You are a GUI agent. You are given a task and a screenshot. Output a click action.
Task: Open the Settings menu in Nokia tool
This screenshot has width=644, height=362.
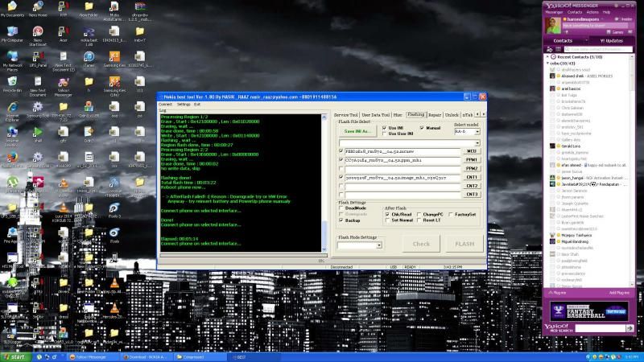pos(184,105)
